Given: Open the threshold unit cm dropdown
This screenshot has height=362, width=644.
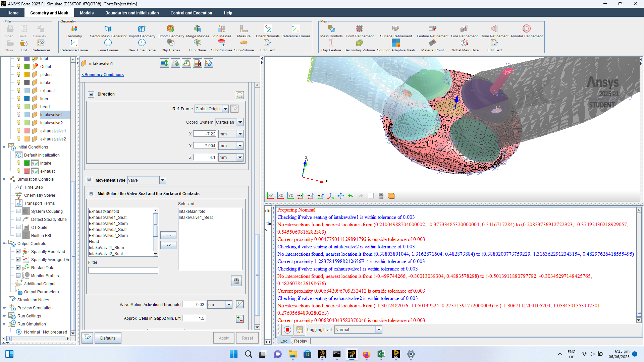Looking at the screenshot, I should 229,305.
